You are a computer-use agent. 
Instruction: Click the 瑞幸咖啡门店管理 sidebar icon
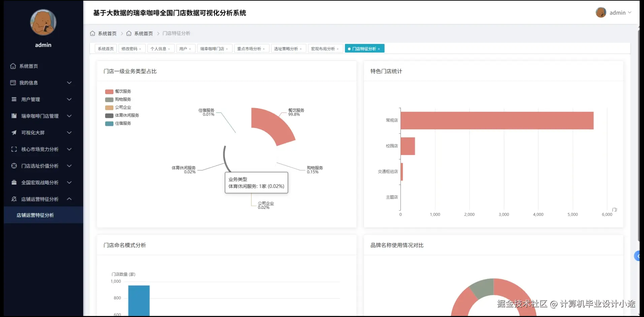[14, 116]
